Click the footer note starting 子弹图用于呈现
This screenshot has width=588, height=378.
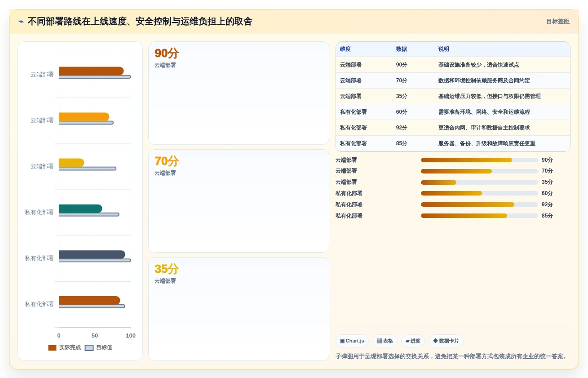(452, 356)
